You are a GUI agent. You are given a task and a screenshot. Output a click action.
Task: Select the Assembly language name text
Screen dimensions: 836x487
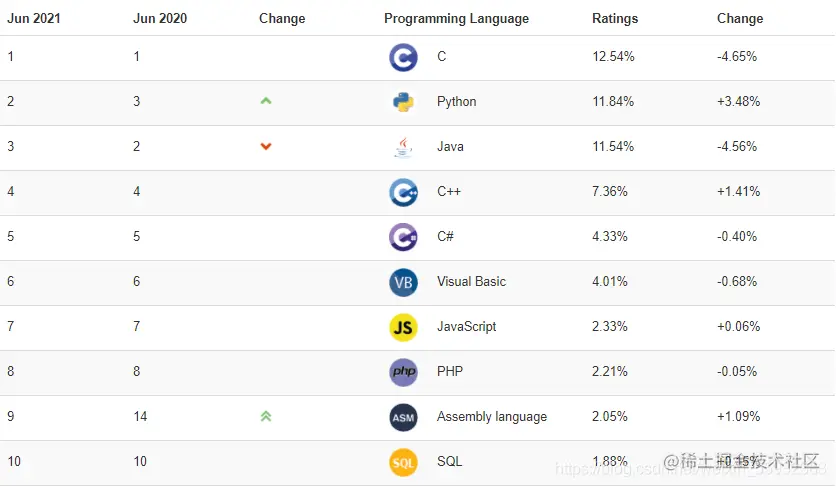coord(492,417)
